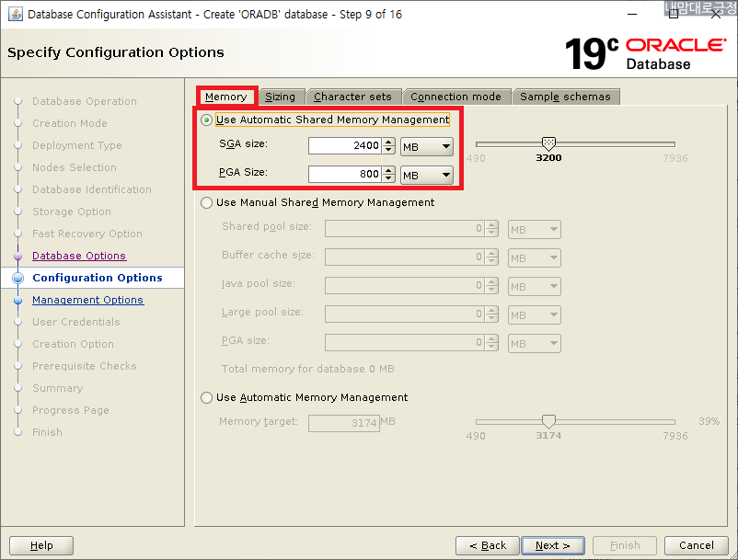This screenshot has width=738, height=560.
Task: Open the Sample schemas tab
Action: tap(565, 97)
